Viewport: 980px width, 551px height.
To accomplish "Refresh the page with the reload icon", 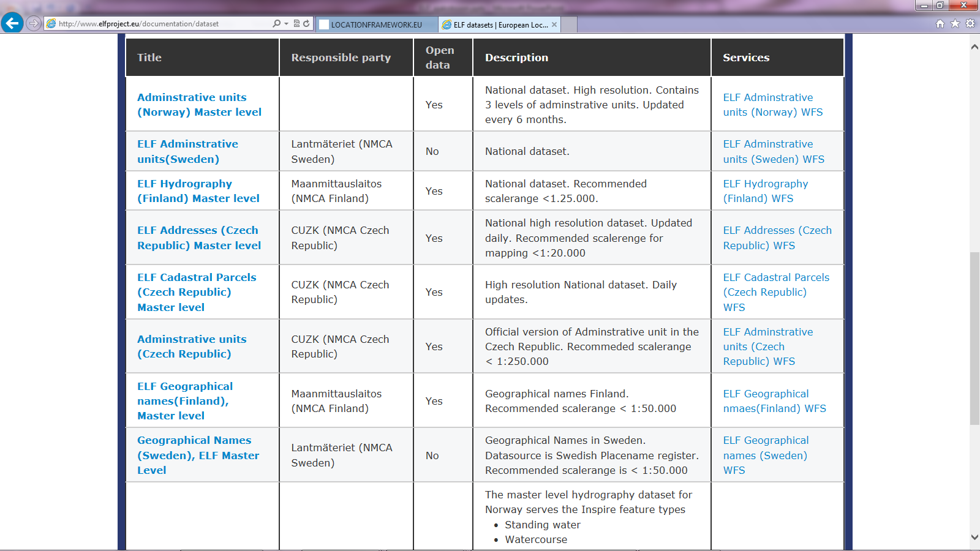I will (306, 24).
